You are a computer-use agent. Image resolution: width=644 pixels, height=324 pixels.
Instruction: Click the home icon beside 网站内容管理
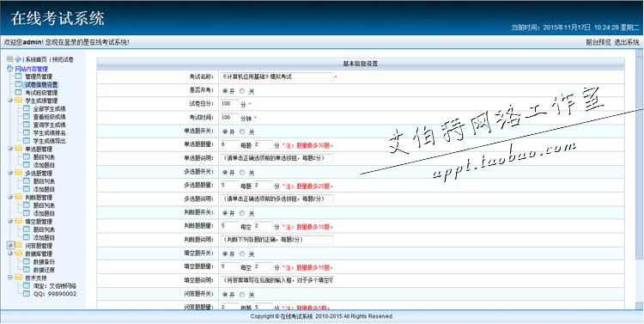[10, 69]
